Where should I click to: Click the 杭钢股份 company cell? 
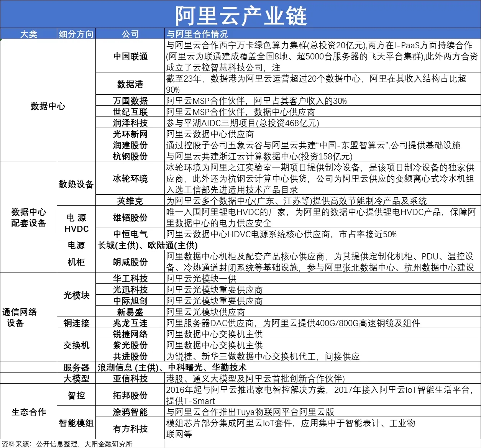click(x=130, y=156)
